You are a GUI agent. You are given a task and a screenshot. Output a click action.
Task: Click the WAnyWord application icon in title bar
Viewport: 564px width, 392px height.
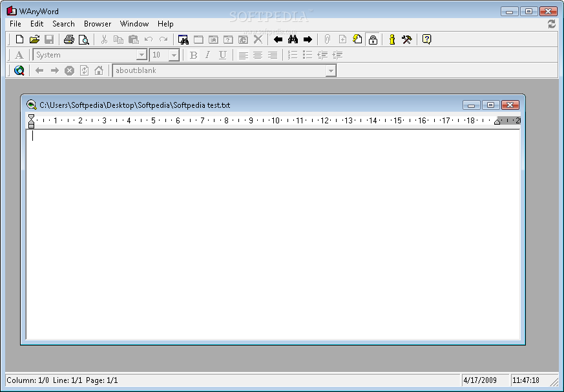pos(12,11)
